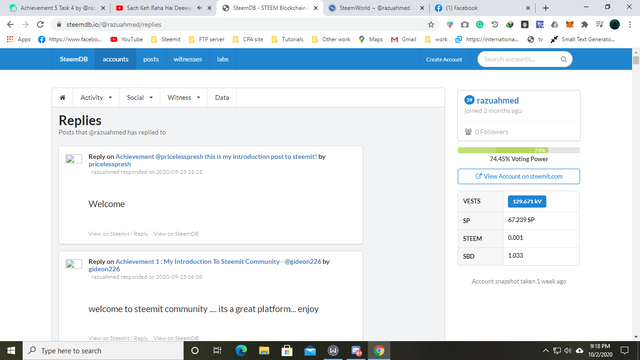Viewport: 640px width, 360px height.
Task: Click the MetaMask fox extension icon
Action: (x=569, y=24)
